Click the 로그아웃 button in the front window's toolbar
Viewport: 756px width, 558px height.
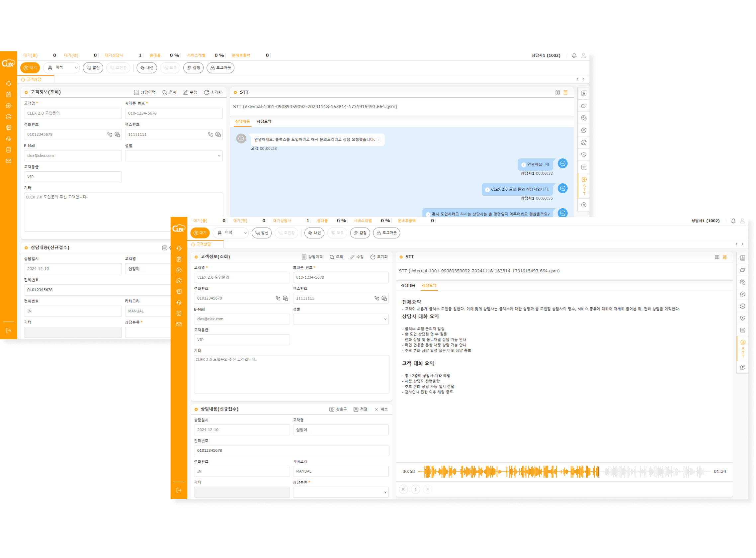pos(386,233)
